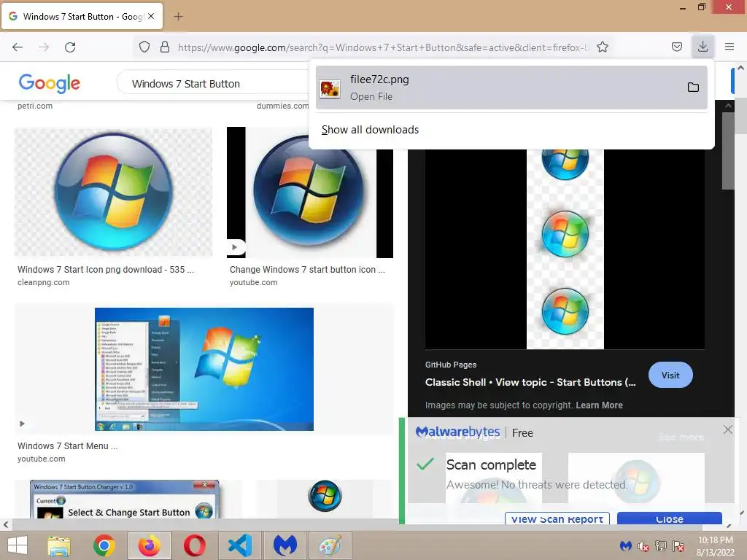Click the network tray icon
The width and height of the screenshot is (747, 560).
[661, 545]
